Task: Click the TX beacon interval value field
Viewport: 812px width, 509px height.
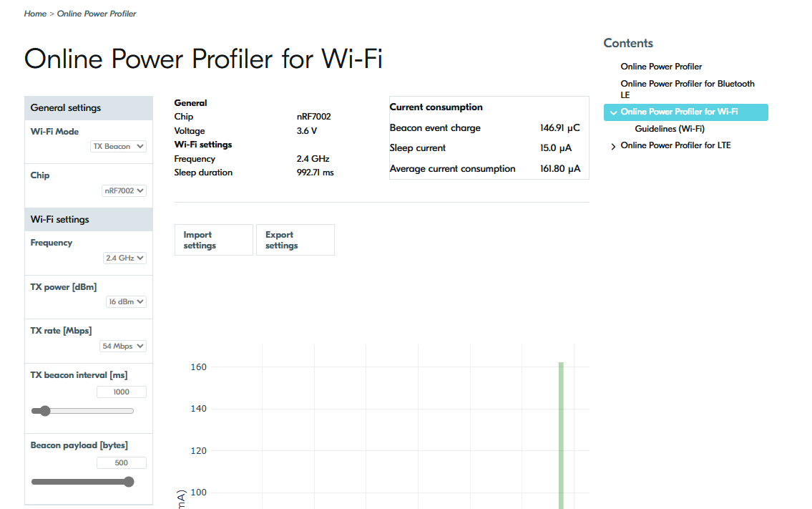Action: click(x=122, y=392)
